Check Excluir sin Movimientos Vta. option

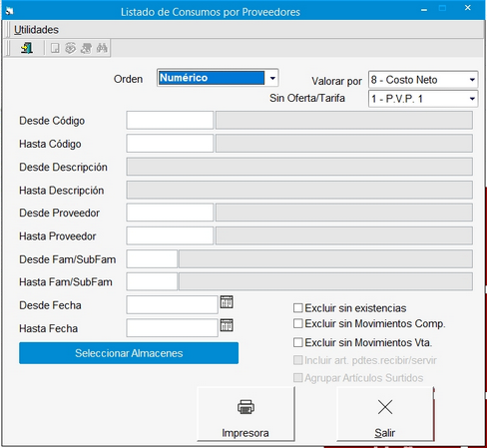pyautogui.click(x=298, y=342)
